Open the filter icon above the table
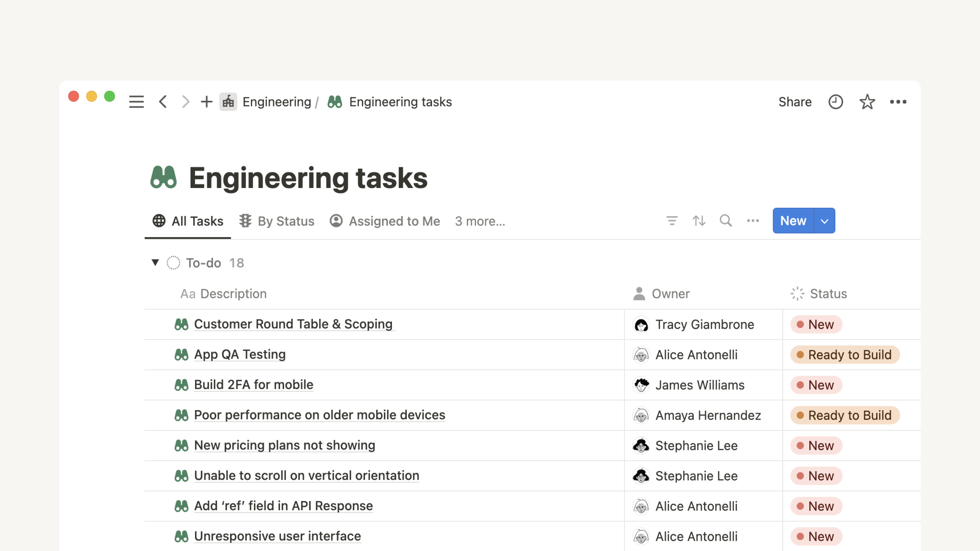980x551 pixels. tap(672, 221)
